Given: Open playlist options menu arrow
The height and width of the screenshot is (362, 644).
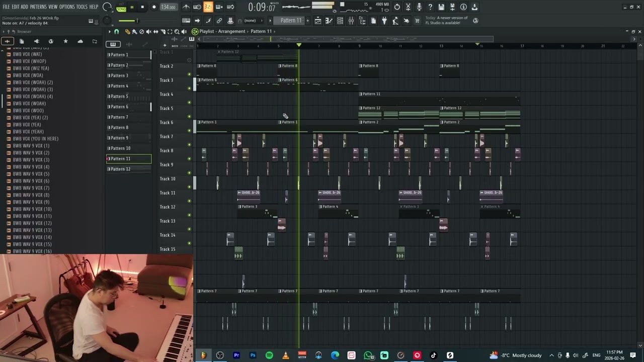Looking at the screenshot, I should (110, 32).
